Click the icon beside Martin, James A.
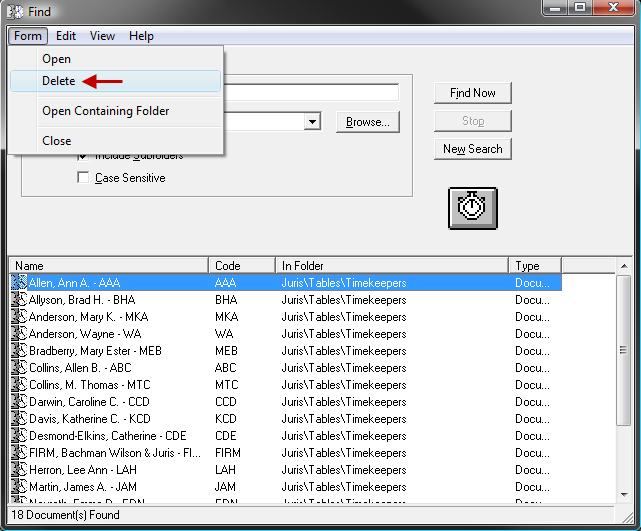The width and height of the screenshot is (641, 531). 19,487
